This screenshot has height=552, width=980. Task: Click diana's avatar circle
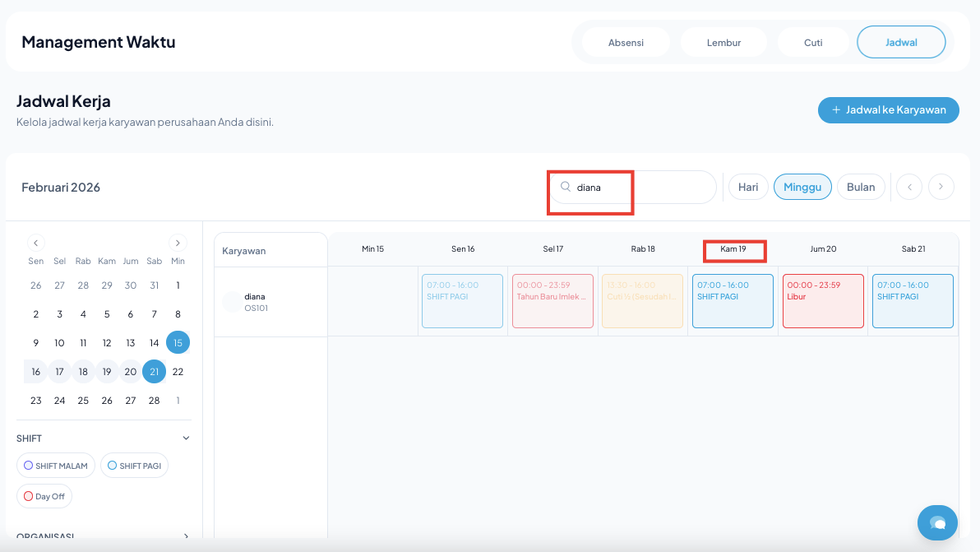(233, 302)
